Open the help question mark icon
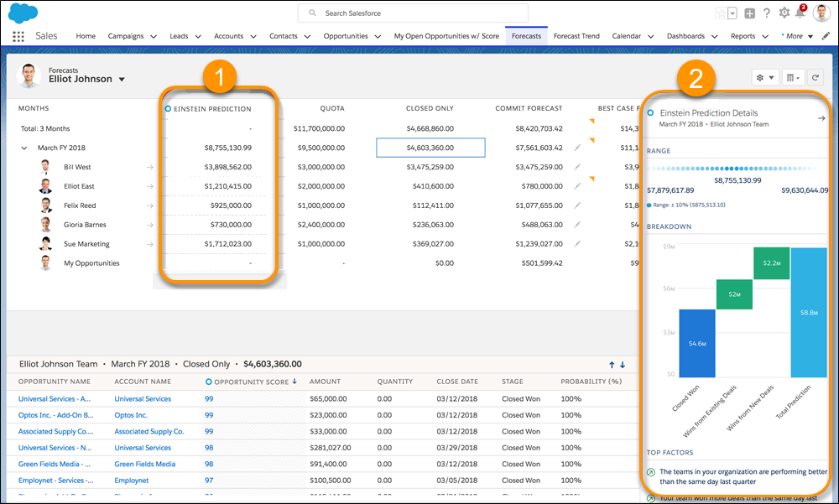 [x=767, y=13]
